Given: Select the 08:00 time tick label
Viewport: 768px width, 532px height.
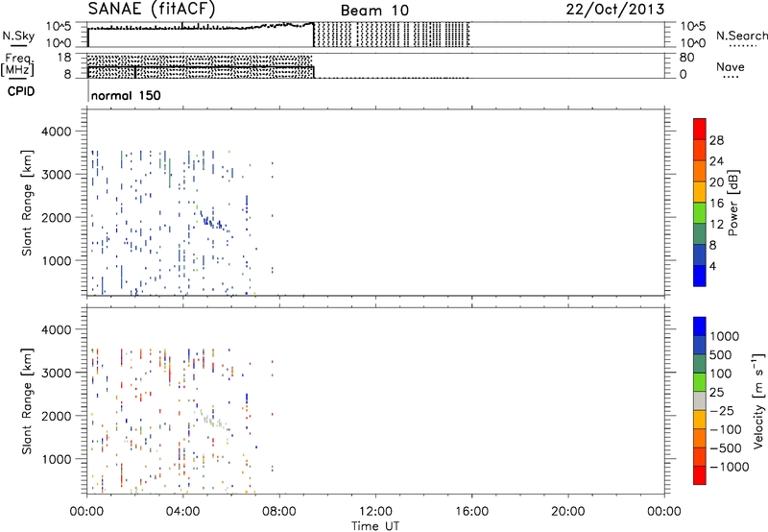Looking at the screenshot, I should tap(279, 512).
